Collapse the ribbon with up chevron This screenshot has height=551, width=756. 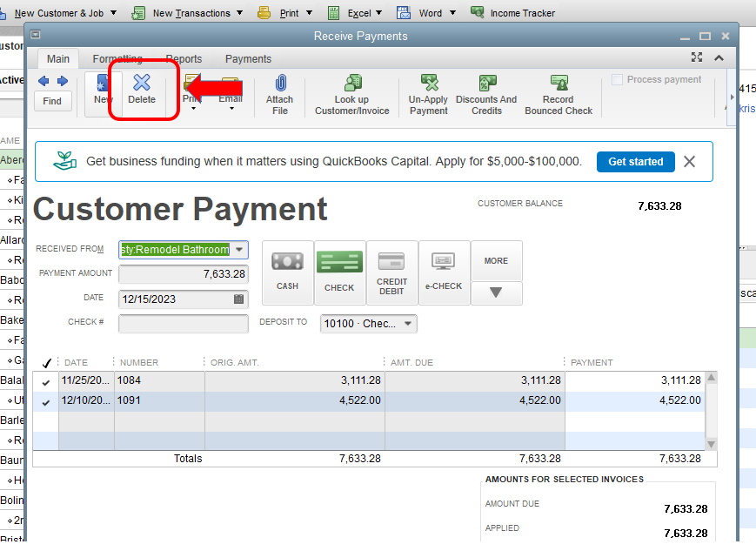click(x=719, y=58)
